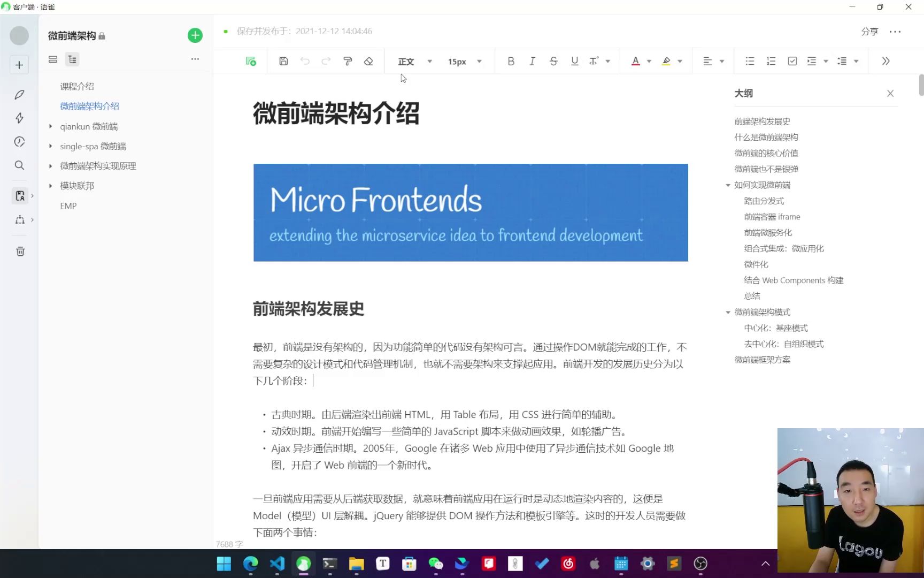
Task: Expand the 模块联邦 tree node
Action: [x=51, y=186]
